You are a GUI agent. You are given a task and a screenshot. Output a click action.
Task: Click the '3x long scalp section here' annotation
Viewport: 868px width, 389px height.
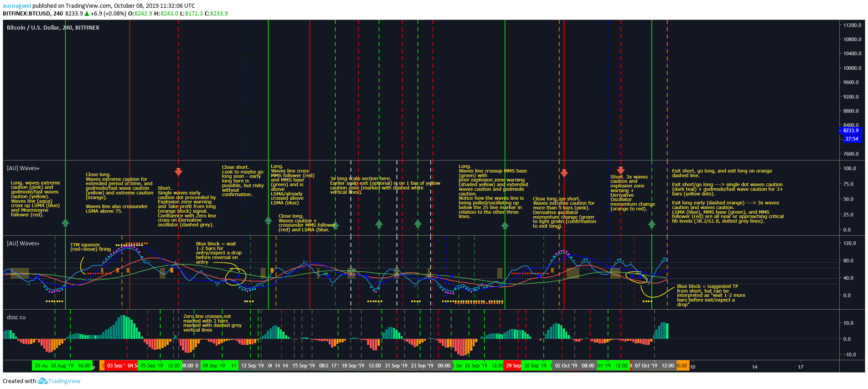(385, 185)
